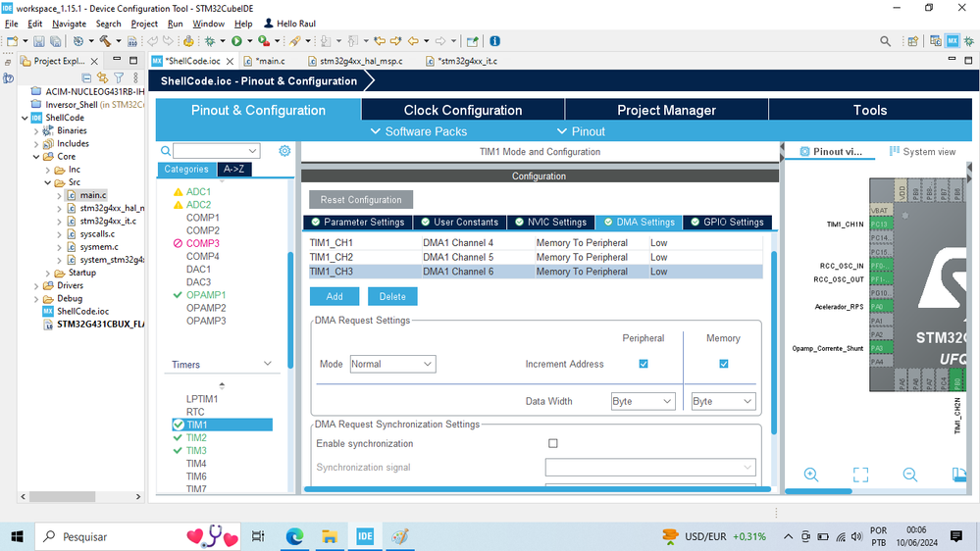Click the Run with coverage icon
Screen dimensions: 980x551
(264, 41)
